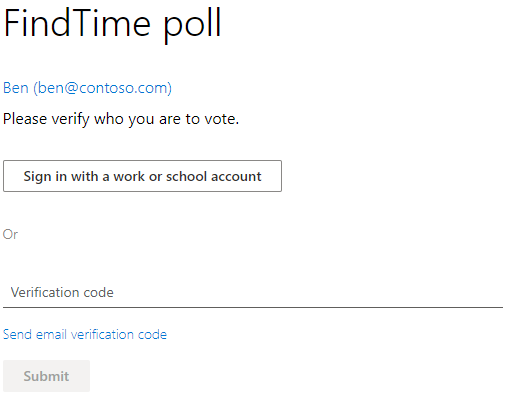The width and height of the screenshot is (509, 397).
Task: Click the 'Please verify who you are to vote' text
Action: [x=121, y=119]
